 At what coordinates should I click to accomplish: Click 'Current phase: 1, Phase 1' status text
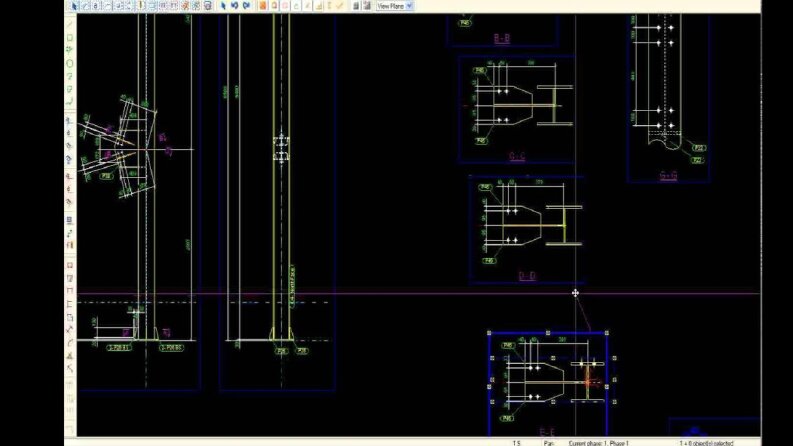pos(598,443)
